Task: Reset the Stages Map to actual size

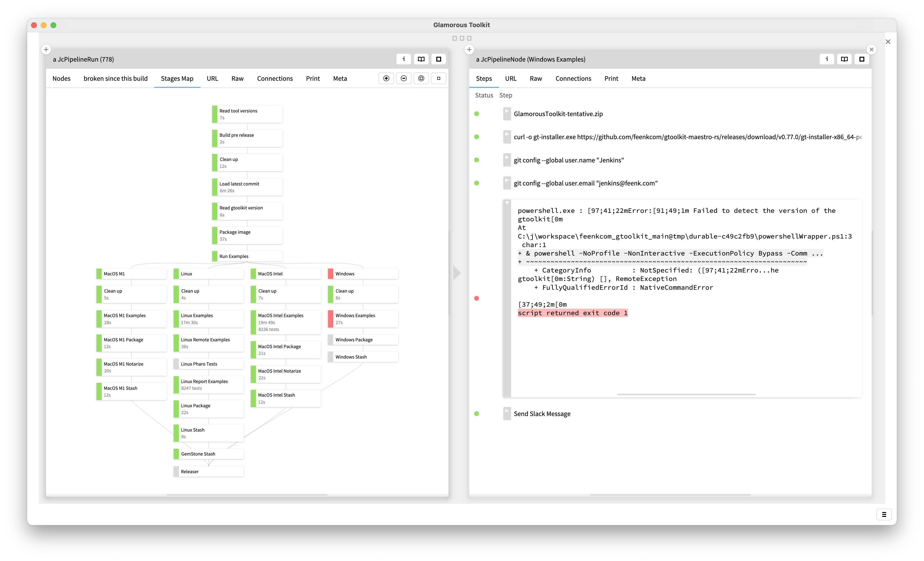Action: tap(438, 78)
